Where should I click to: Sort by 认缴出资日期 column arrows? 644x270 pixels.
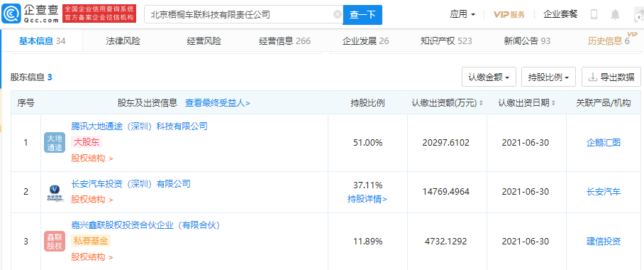(x=553, y=103)
